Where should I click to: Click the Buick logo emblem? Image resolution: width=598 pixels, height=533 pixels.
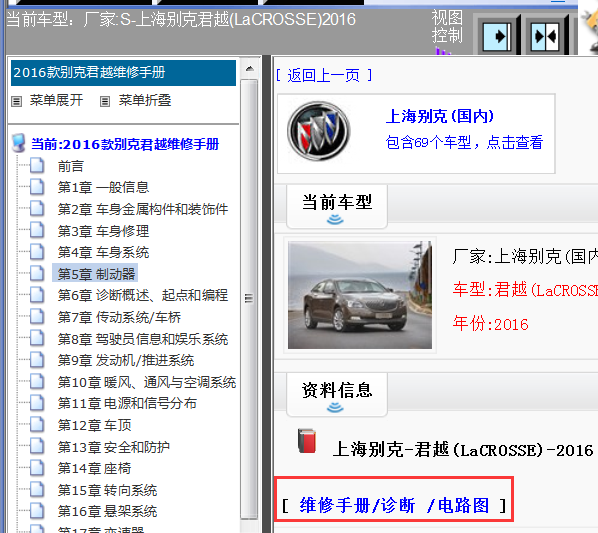click(318, 131)
